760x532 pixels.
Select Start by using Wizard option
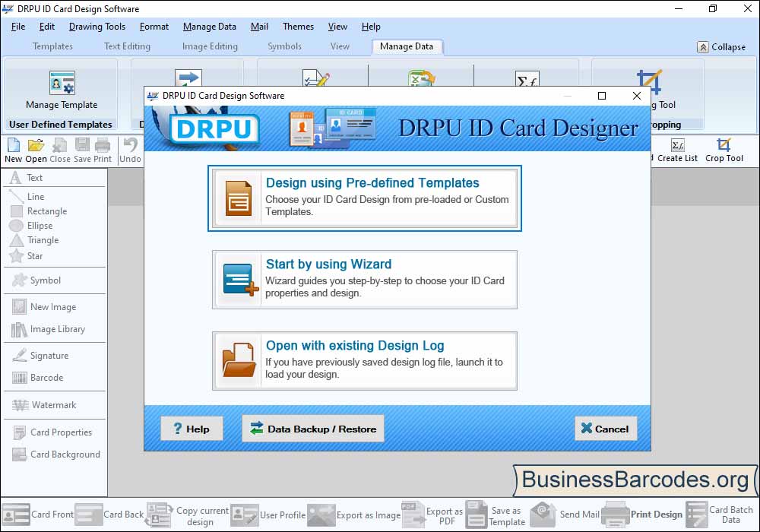[365, 280]
